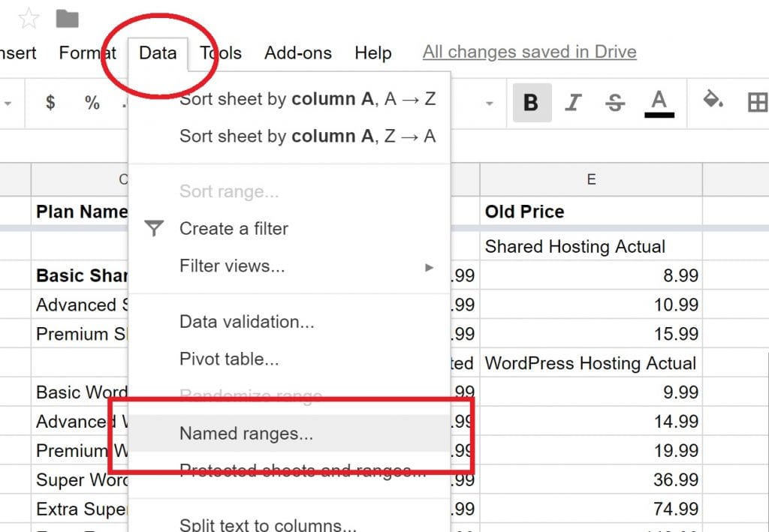
Task: Toggle bold formatting
Action: click(x=532, y=103)
